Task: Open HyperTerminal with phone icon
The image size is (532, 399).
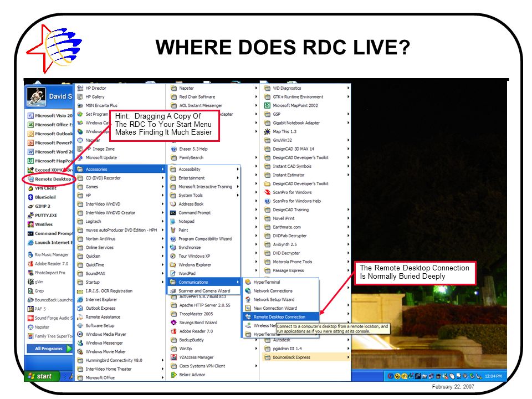Action: click(x=267, y=282)
